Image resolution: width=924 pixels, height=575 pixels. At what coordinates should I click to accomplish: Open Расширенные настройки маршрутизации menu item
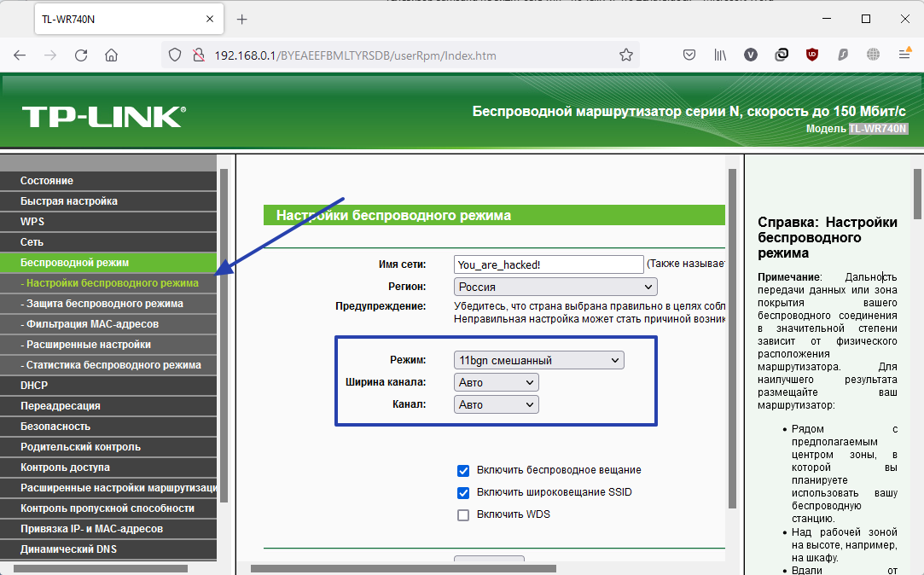108,488
